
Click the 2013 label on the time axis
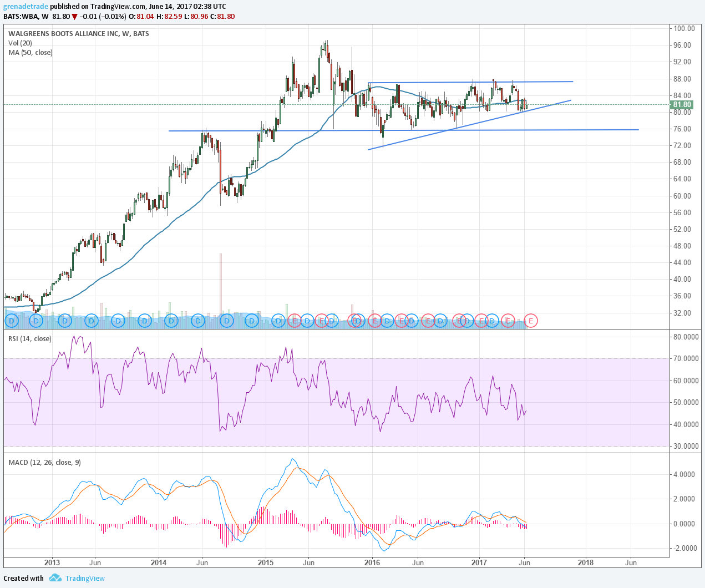[x=52, y=562]
